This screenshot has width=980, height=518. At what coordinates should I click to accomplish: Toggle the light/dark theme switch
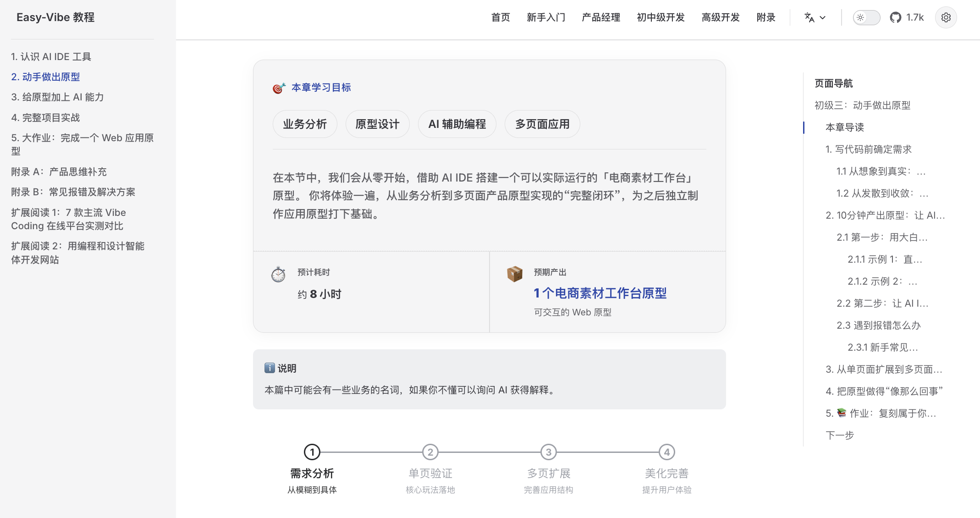tap(866, 17)
